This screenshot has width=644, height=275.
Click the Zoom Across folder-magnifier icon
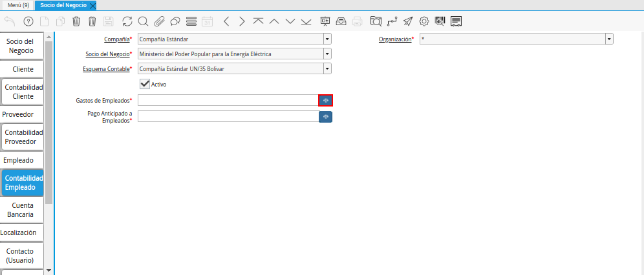coord(376,21)
